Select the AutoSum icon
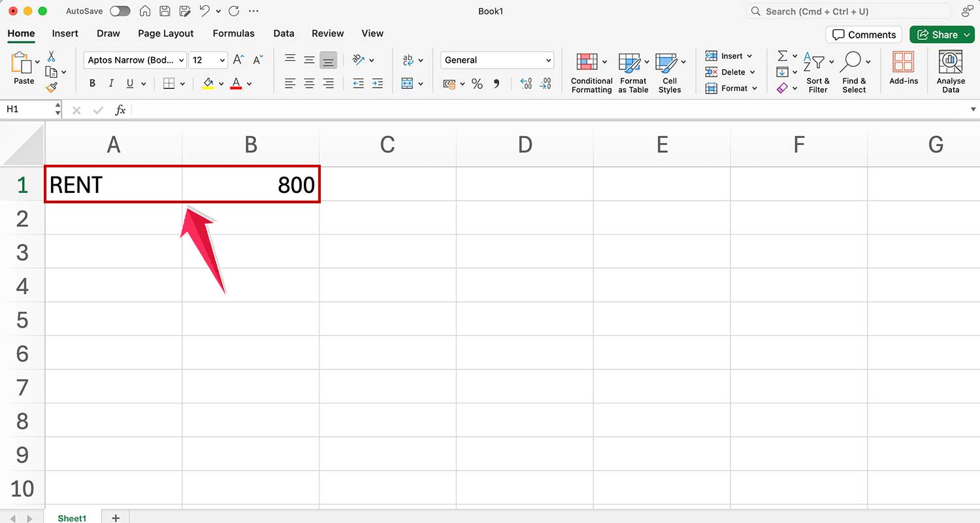Image resolution: width=980 pixels, height=523 pixels. click(x=782, y=56)
